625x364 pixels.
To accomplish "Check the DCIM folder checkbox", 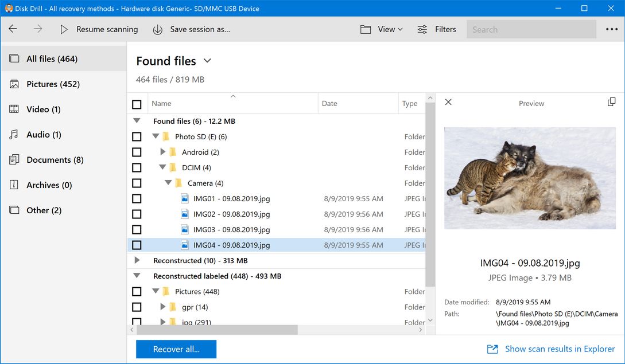I will tap(137, 167).
